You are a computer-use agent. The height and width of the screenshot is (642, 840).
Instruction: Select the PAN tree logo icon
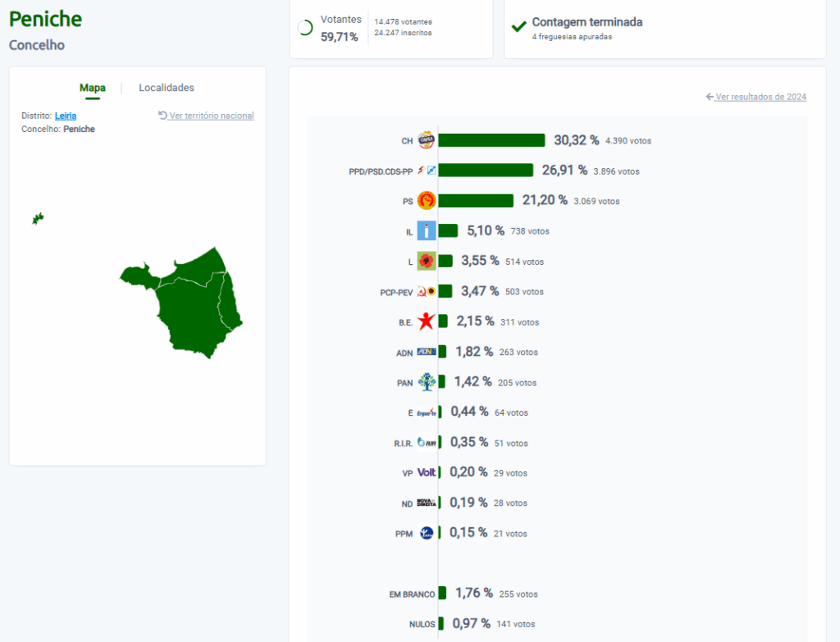426,382
